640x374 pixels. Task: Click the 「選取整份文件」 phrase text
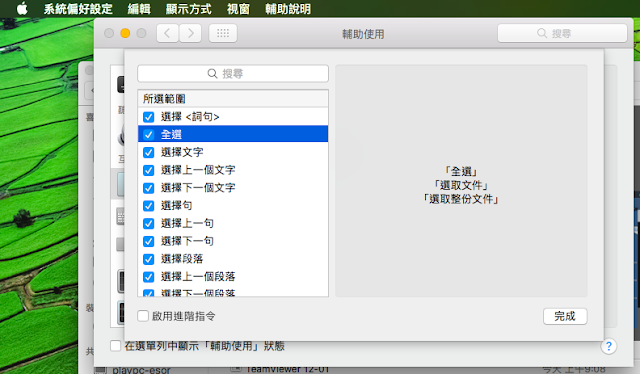click(x=461, y=199)
